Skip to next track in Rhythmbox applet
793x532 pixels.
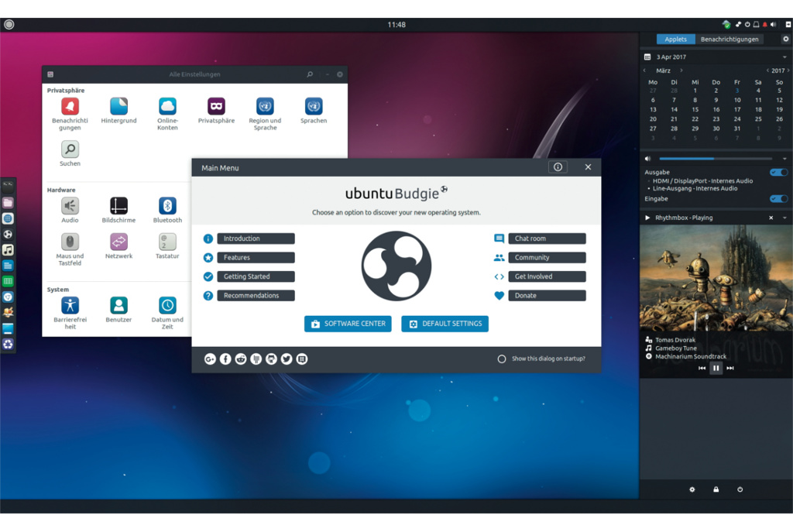point(730,368)
